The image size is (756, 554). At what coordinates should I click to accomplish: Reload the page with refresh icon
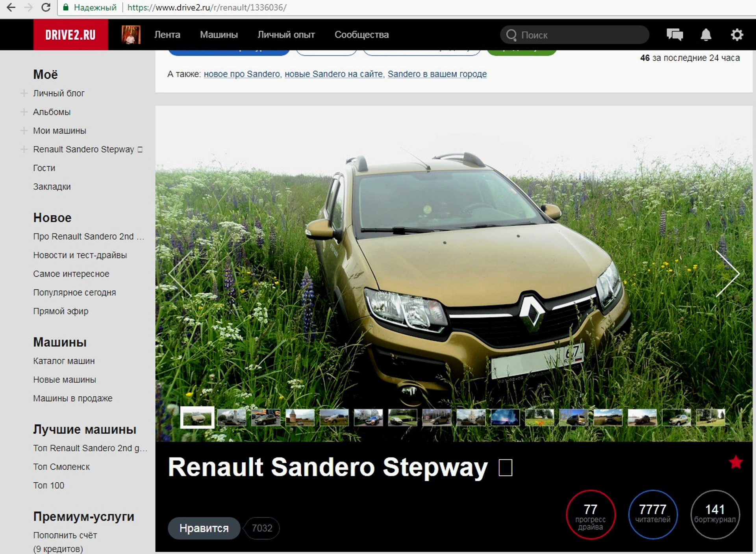[x=46, y=7]
